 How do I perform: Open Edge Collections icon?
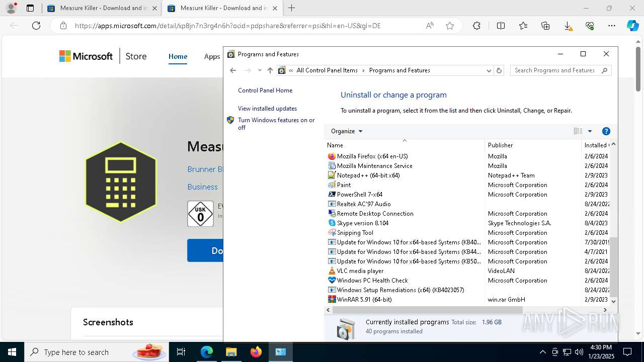[545, 26]
